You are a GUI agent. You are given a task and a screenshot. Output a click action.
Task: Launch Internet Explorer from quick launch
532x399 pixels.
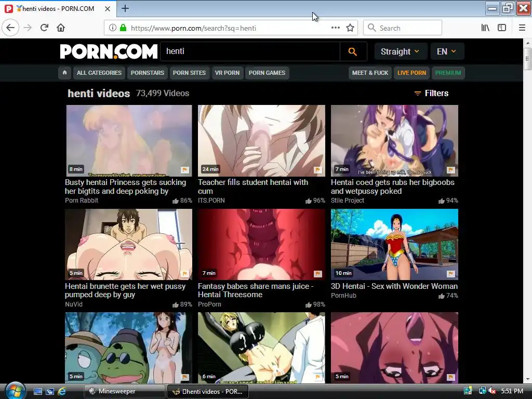tap(62, 391)
